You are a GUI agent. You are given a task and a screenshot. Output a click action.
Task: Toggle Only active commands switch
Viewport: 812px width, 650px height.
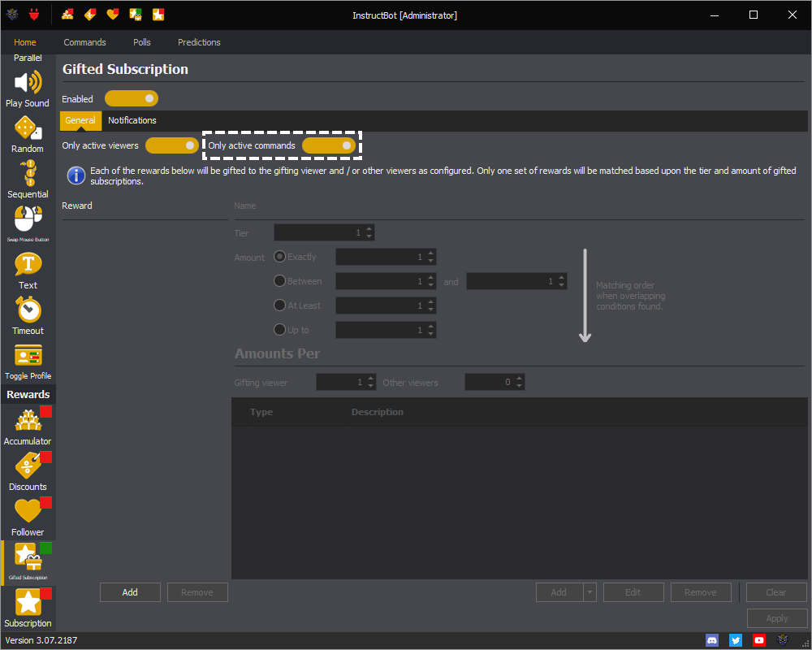[x=329, y=145]
